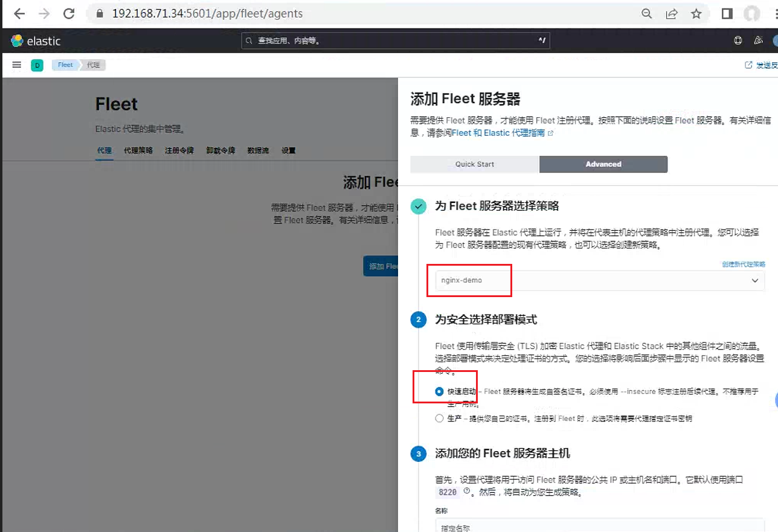Click the browser address bar URL
This screenshot has height=532, width=778.
[x=208, y=13]
